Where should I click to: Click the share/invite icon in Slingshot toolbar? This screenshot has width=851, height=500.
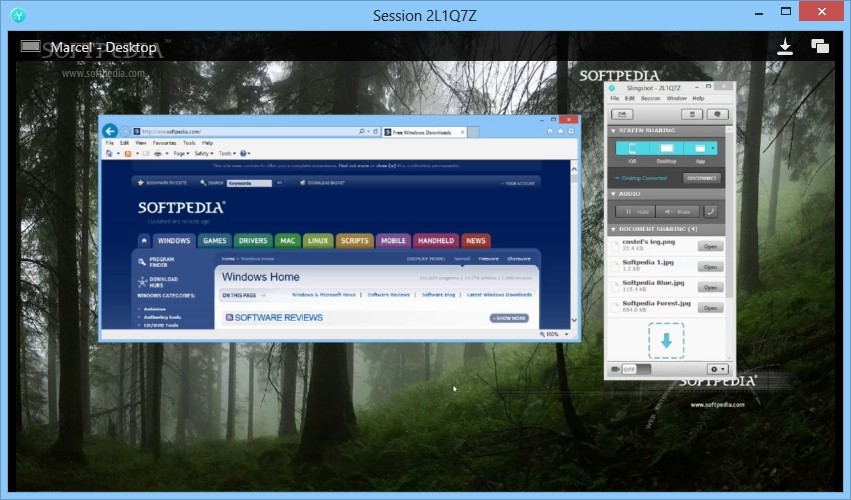point(622,115)
